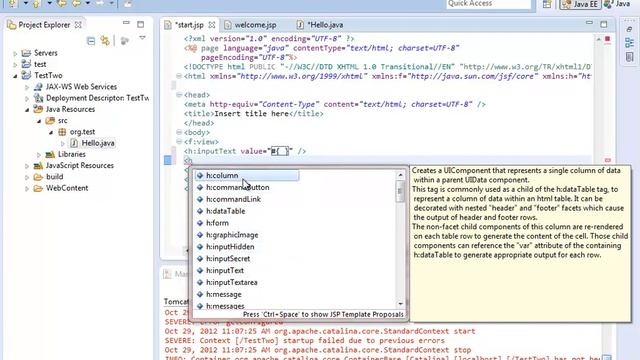The height and width of the screenshot is (360, 640).
Task: Choose h:inputSecret proposal
Action: click(228, 258)
